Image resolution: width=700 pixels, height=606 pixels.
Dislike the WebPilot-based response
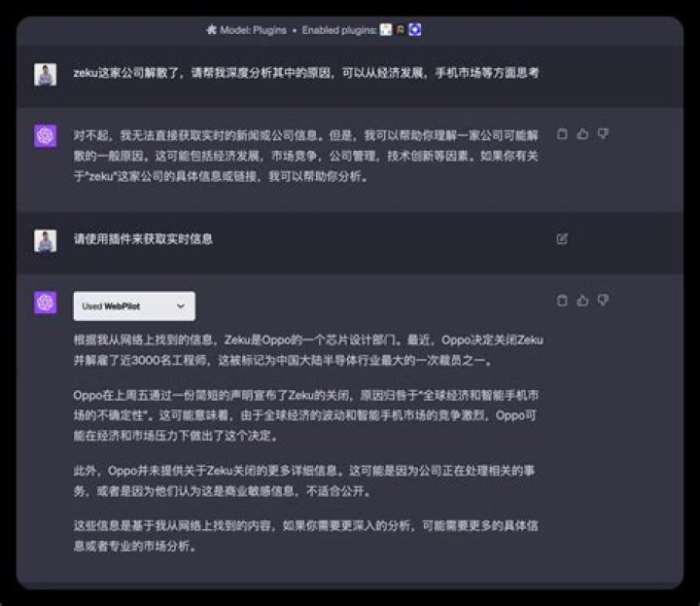pyautogui.click(x=603, y=301)
